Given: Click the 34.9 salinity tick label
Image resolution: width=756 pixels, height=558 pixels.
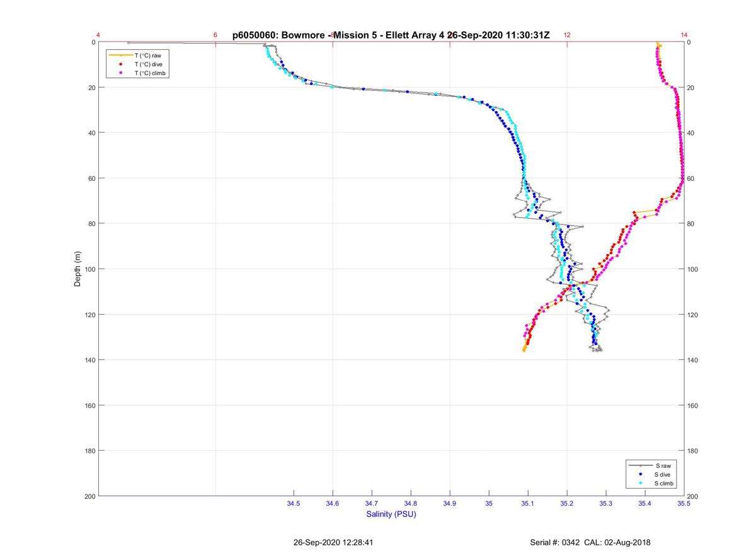Looking at the screenshot, I should coord(450,504).
